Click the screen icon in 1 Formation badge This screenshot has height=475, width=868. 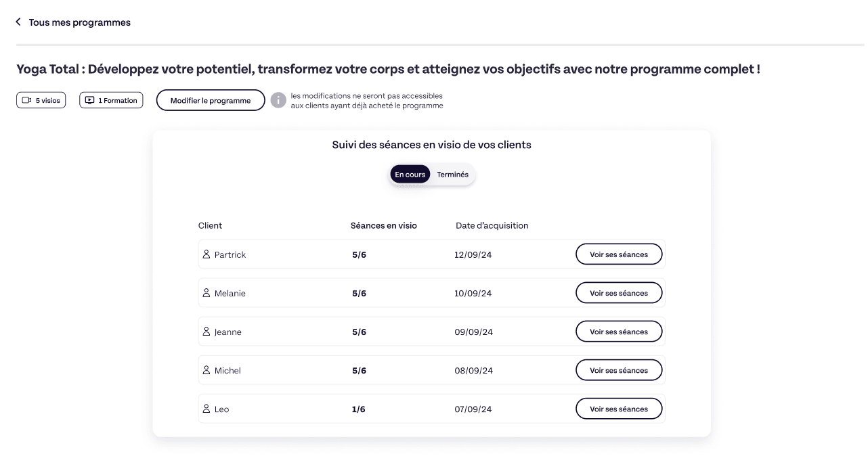(89, 101)
